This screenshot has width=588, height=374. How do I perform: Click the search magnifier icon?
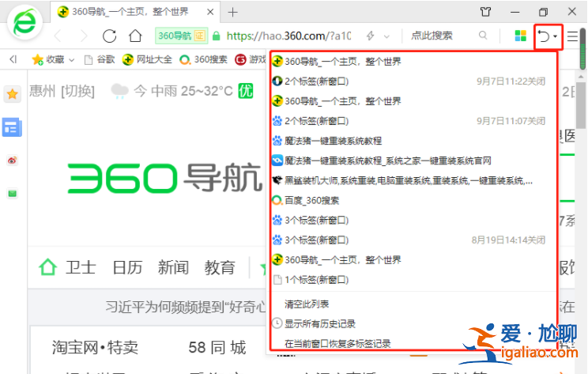tap(483, 36)
